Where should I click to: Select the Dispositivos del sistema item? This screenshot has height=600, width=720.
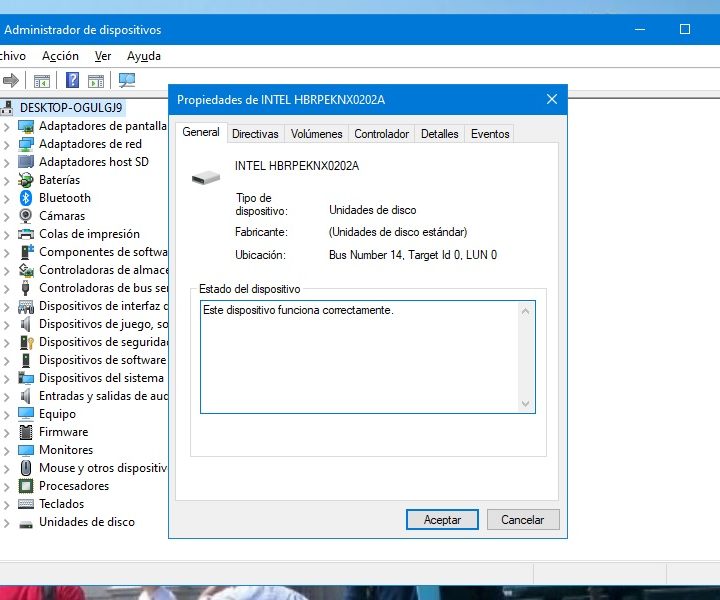coord(101,378)
